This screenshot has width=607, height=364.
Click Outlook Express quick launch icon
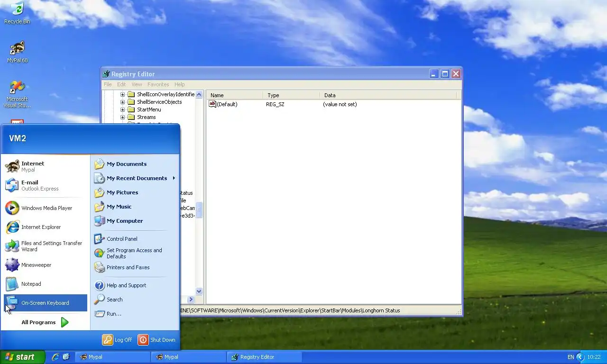click(x=66, y=357)
